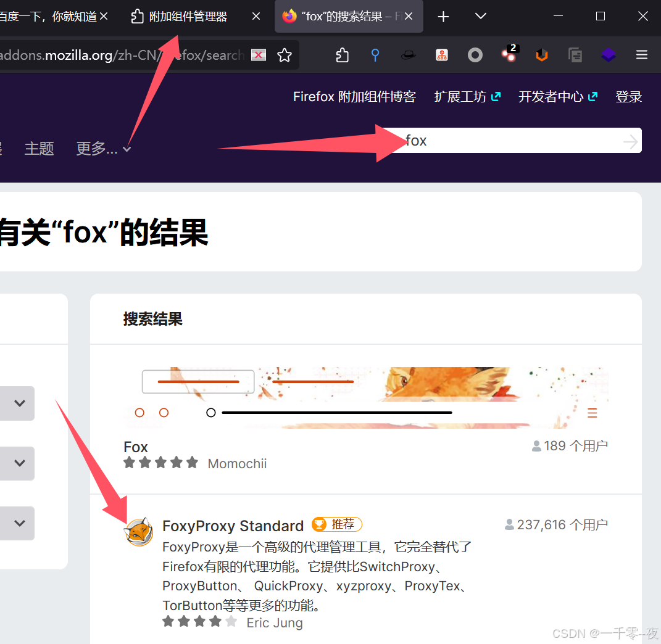
Task: Open the Firefox 附加组件博客 link
Action: (x=354, y=96)
